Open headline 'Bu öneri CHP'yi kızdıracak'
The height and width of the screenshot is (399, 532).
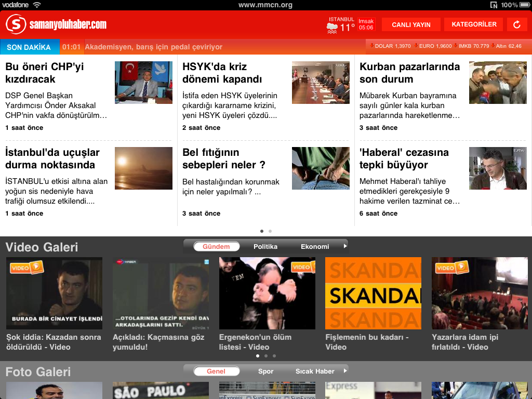tap(45, 73)
